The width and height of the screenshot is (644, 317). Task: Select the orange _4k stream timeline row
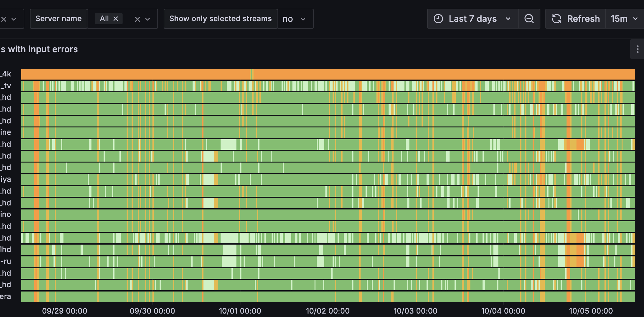tap(328, 74)
